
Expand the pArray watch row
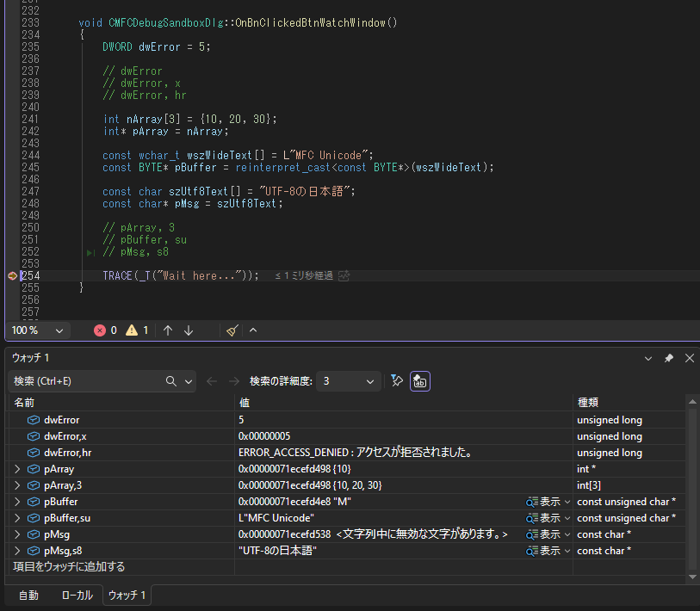point(17,469)
